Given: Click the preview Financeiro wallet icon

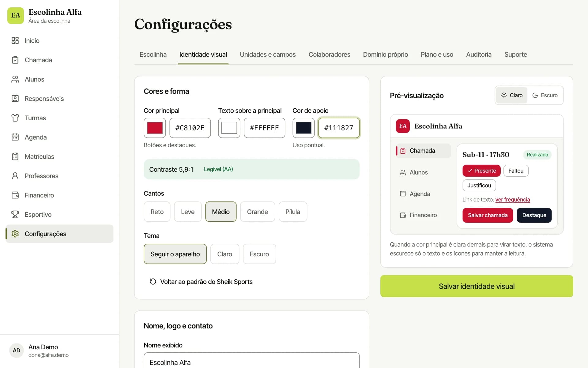Looking at the screenshot, I should coord(403,215).
